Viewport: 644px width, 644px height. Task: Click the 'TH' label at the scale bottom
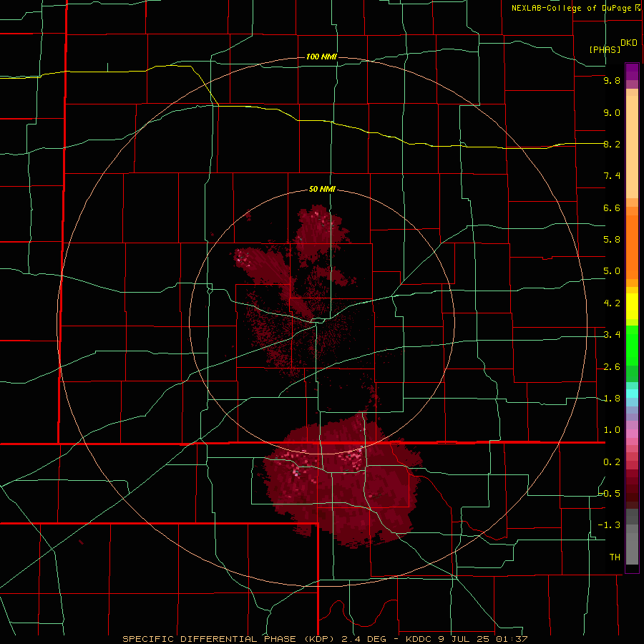pyautogui.click(x=615, y=557)
